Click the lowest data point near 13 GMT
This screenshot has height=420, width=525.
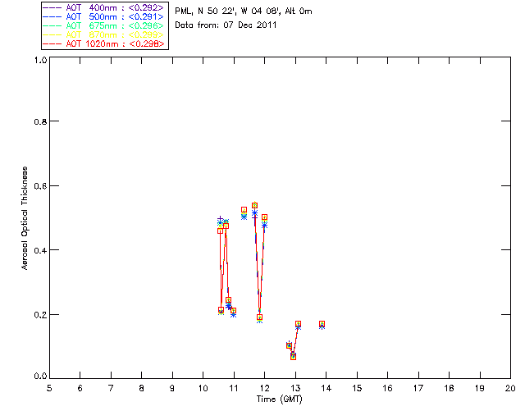point(293,357)
